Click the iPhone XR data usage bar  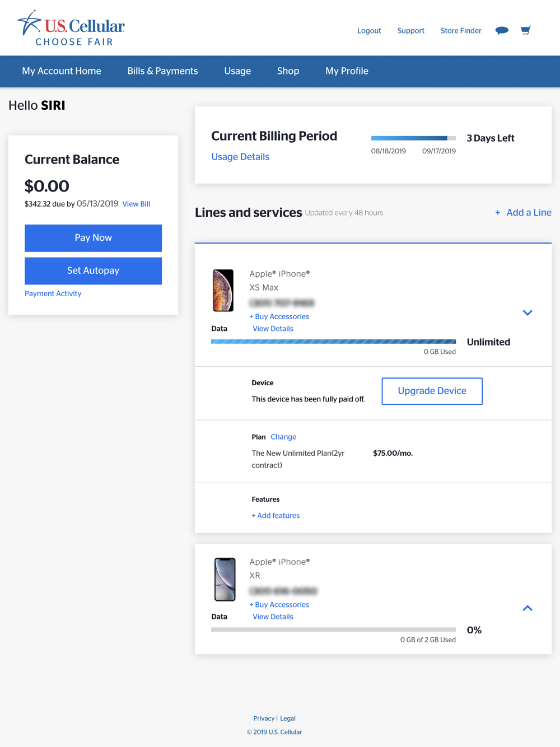(x=333, y=629)
